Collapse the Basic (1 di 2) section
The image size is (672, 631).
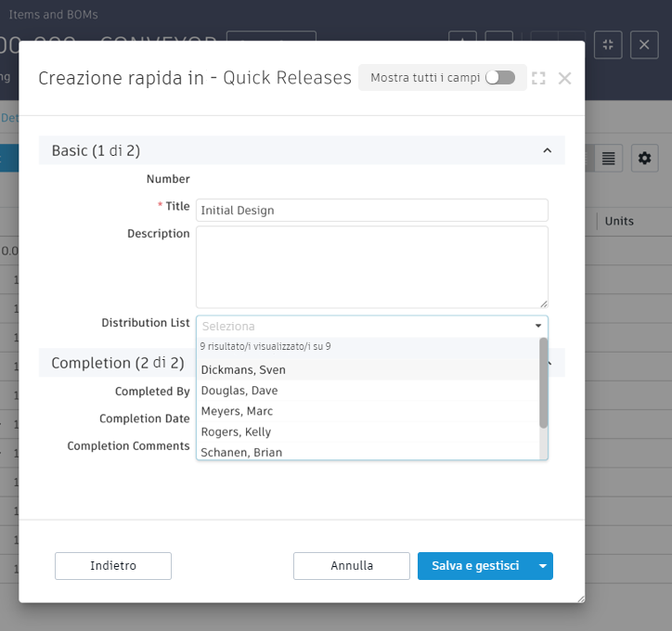(x=548, y=150)
